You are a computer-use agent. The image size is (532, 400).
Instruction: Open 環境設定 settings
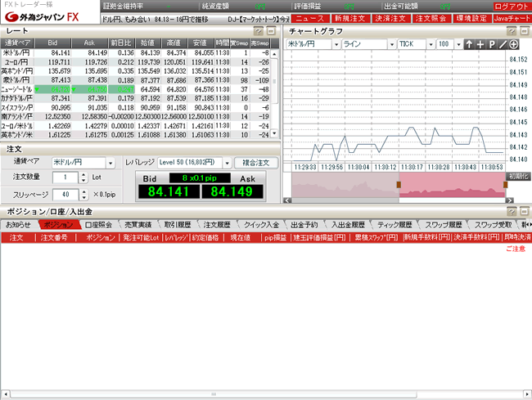click(x=471, y=18)
